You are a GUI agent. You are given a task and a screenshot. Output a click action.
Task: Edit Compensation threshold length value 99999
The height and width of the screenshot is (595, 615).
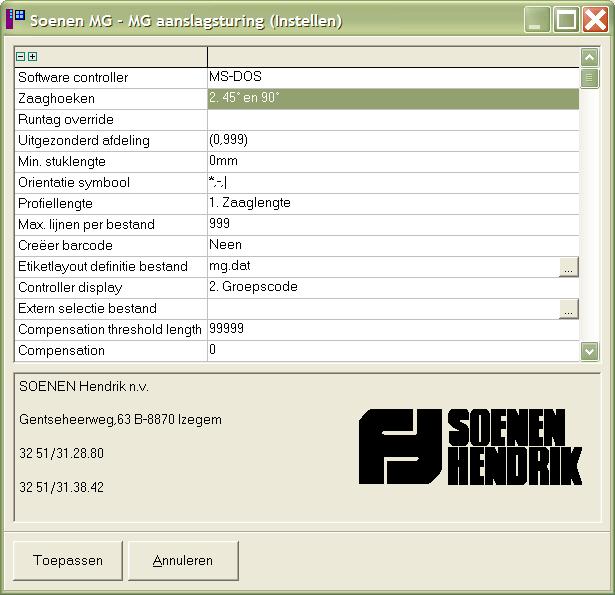[x=393, y=329]
